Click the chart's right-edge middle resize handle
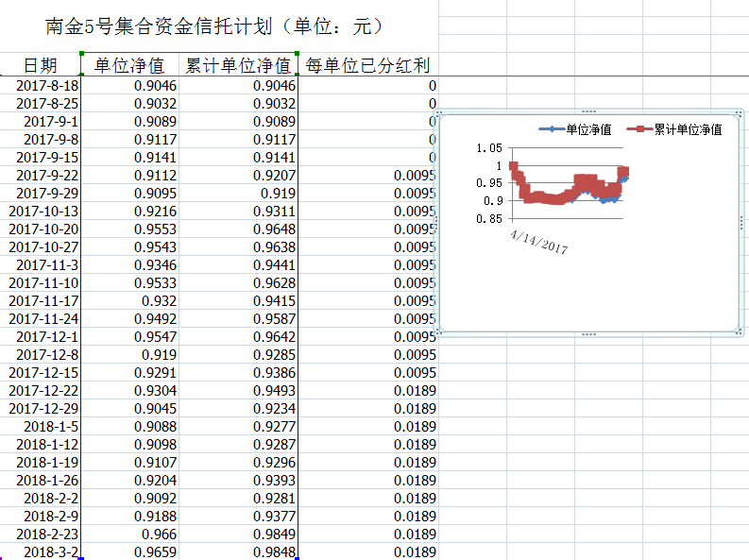 [744, 221]
